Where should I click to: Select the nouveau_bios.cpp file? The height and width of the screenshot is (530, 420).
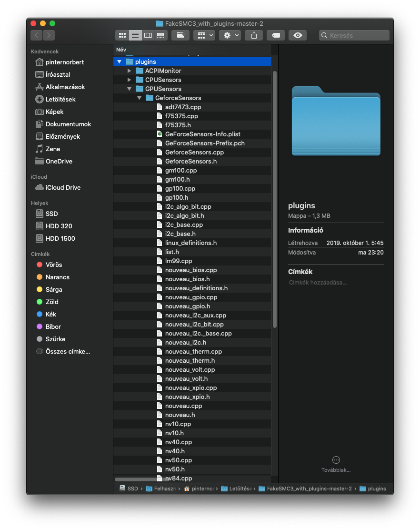pyautogui.click(x=192, y=270)
